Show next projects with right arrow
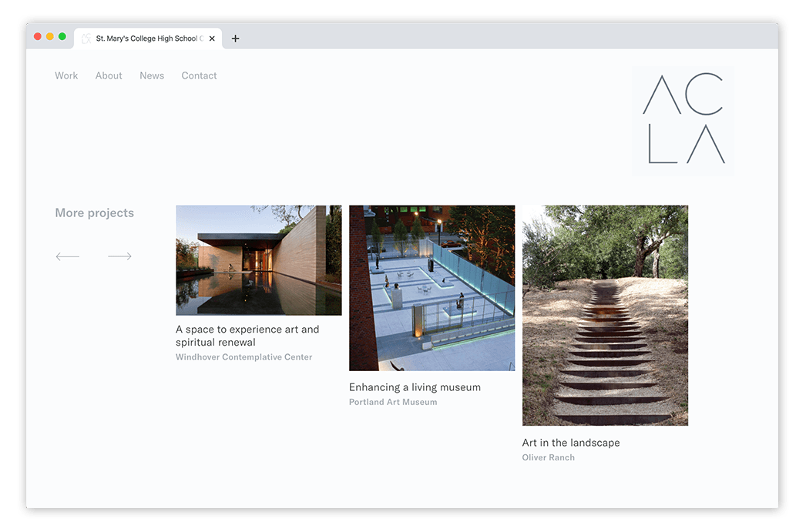The image size is (806, 532). click(x=119, y=256)
